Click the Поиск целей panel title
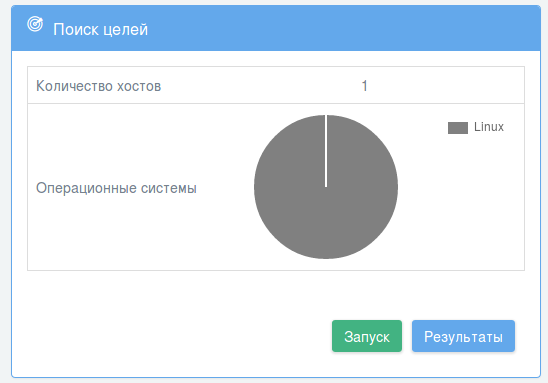548x383 pixels. (x=100, y=29)
